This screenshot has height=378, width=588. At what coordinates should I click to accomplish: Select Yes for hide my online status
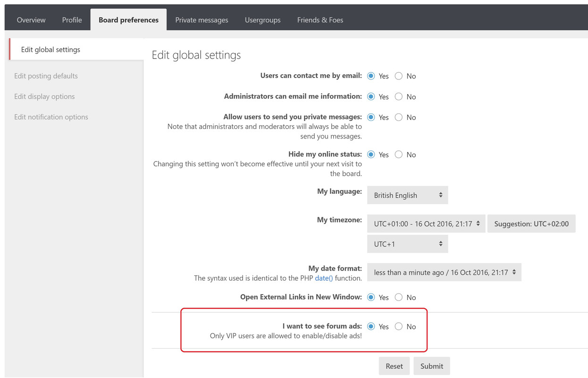tap(371, 155)
